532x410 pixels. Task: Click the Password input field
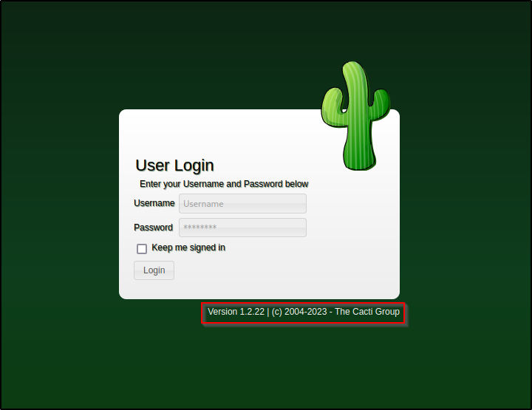coord(242,228)
